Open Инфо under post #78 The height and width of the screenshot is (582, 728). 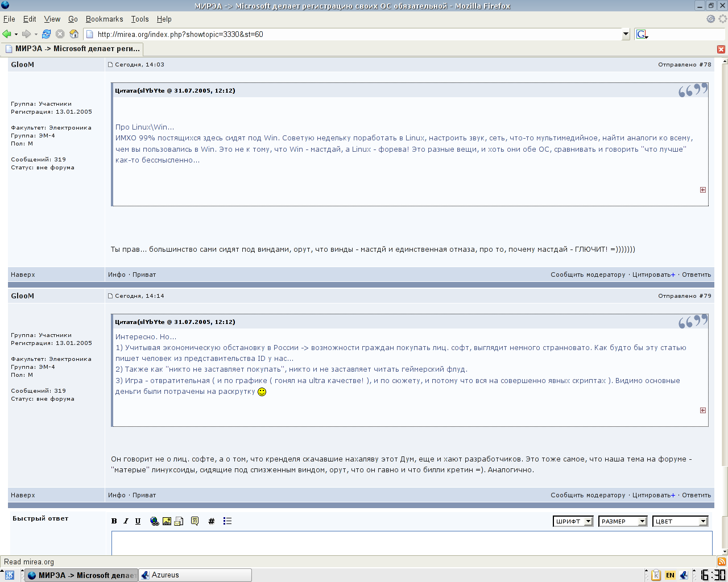(x=117, y=275)
